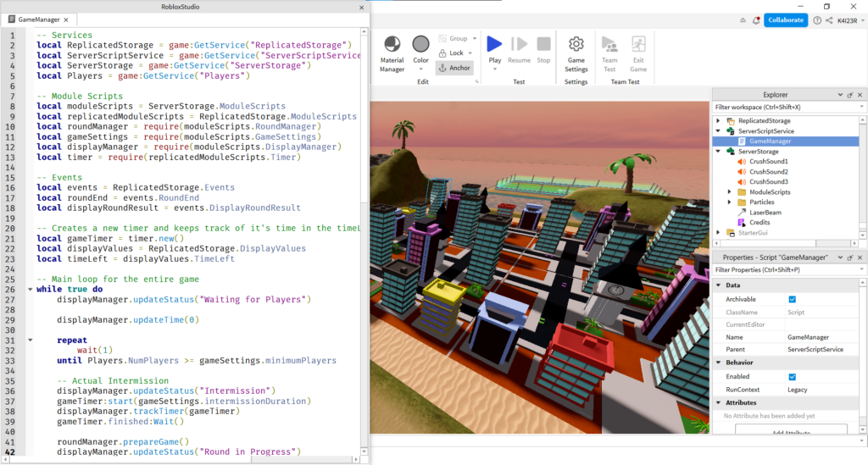The height and width of the screenshot is (465, 868).
Task: Open the K4I23R account dropdown
Action: (x=850, y=20)
